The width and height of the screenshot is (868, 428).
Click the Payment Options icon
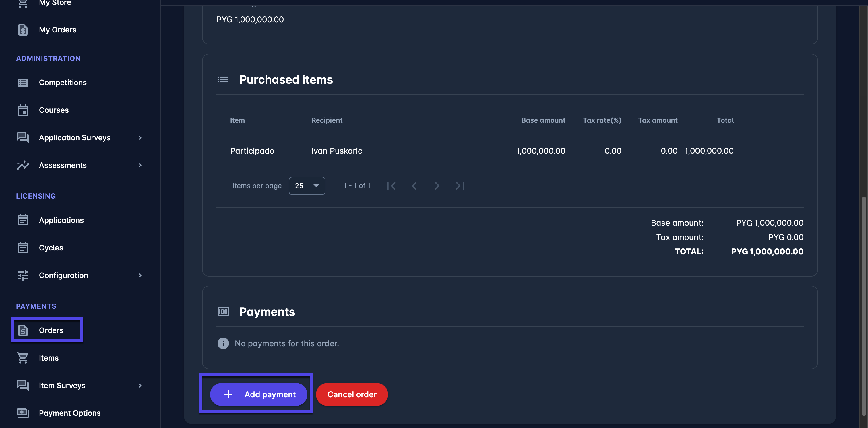click(x=23, y=413)
